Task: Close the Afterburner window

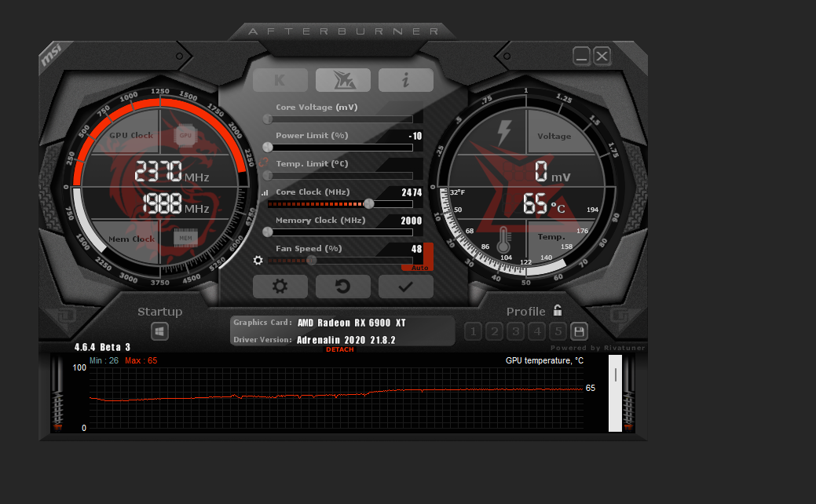Action: click(x=602, y=56)
